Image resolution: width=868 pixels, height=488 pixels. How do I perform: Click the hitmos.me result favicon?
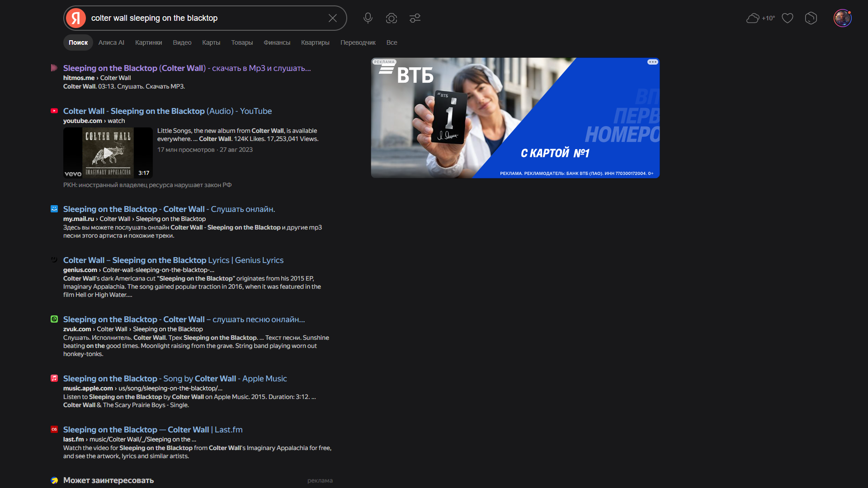pos(54,68)
